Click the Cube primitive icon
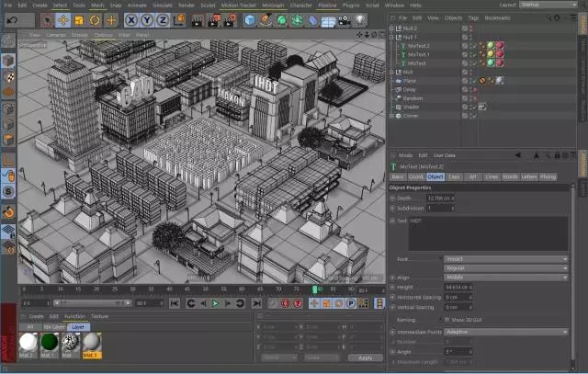588x374 pixels. pos(250,19)
